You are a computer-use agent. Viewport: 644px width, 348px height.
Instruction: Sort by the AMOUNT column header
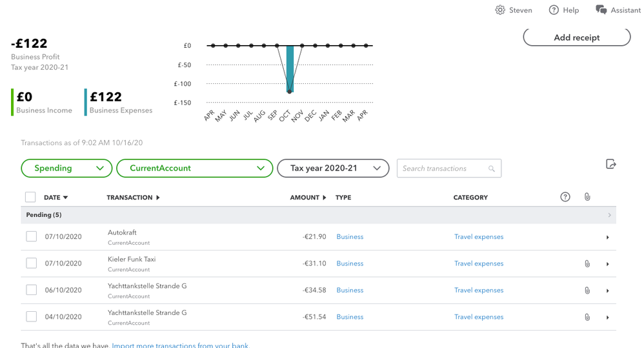point(308,198)
